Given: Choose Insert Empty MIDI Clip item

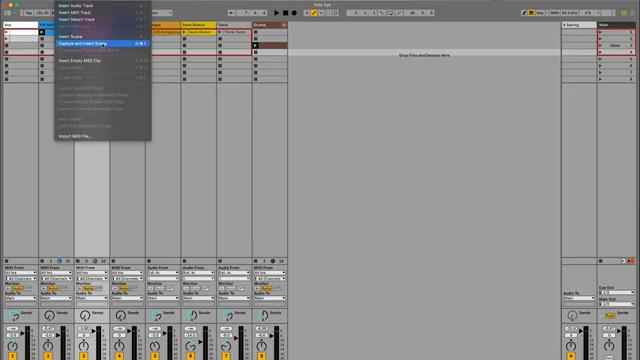Looking at the screenshot, I should click(x=103, y=61).
